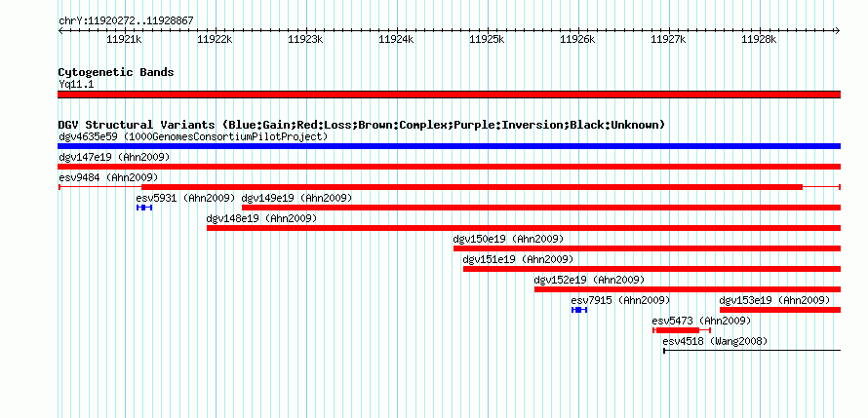The image size is (868, 418).
Task: Click the 11928k ruler tick label
Action: [760, 39]
